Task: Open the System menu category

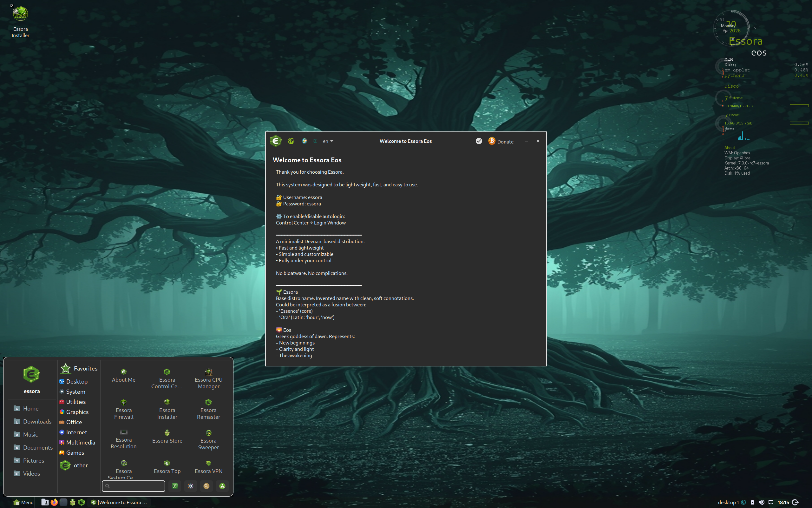Action: point(72,391)
